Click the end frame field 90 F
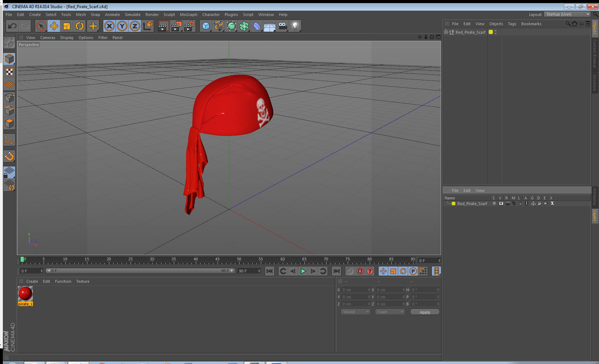The height and width of the screenshot is (364, 599). [249, 271]
